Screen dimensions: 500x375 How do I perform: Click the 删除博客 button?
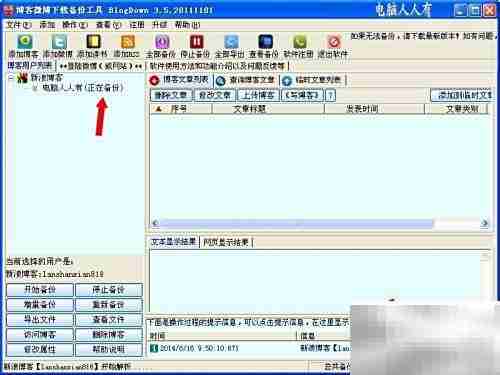[x=109, y=334]
